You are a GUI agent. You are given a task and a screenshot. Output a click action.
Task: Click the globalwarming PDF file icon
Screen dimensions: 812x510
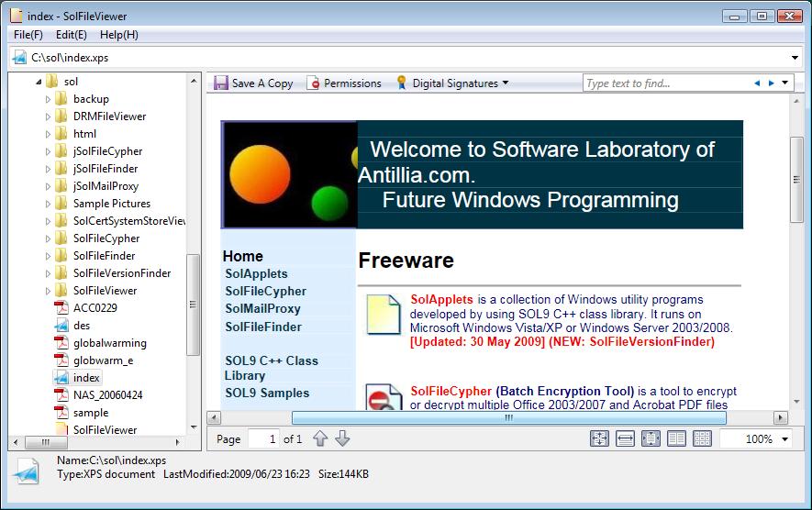point(61,343)
